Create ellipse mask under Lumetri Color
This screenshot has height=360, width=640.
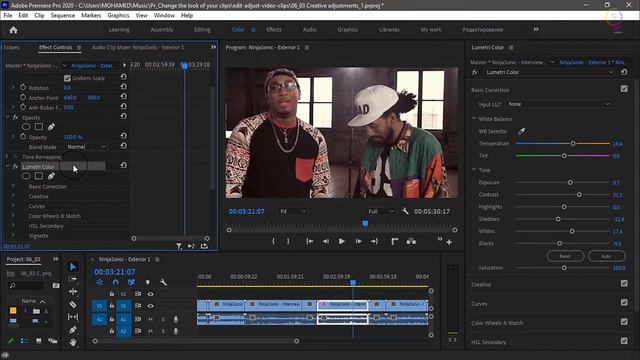(26, 176)
